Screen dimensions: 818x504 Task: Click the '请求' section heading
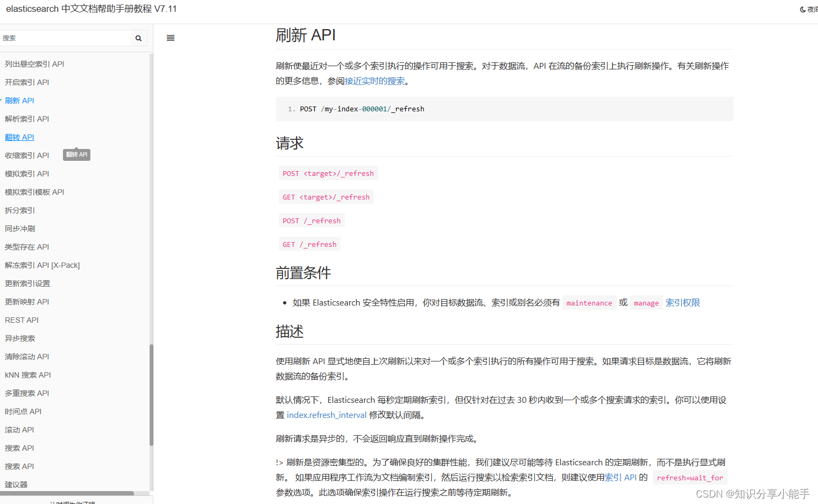click(x=290, y=143)
